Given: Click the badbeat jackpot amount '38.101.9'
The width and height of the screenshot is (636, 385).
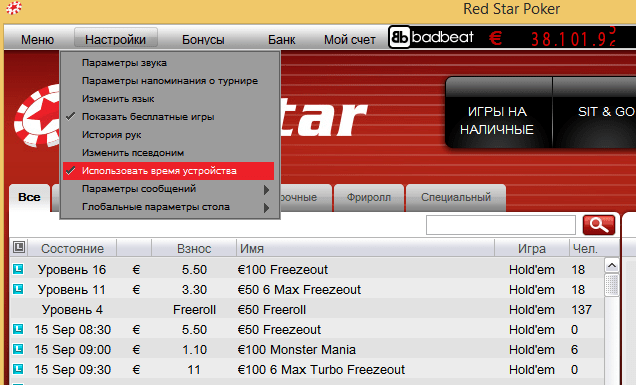Looking at the screenshot, I should click(x=574, y=39).
